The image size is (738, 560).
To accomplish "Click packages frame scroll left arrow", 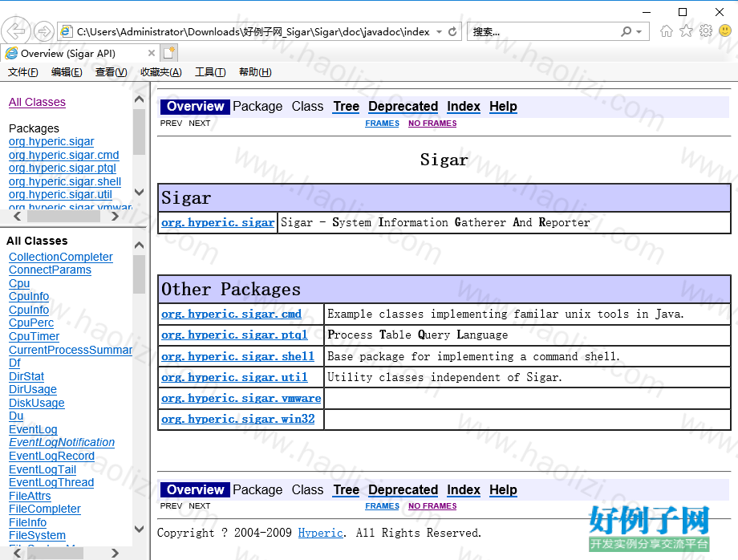I will 18,217.
